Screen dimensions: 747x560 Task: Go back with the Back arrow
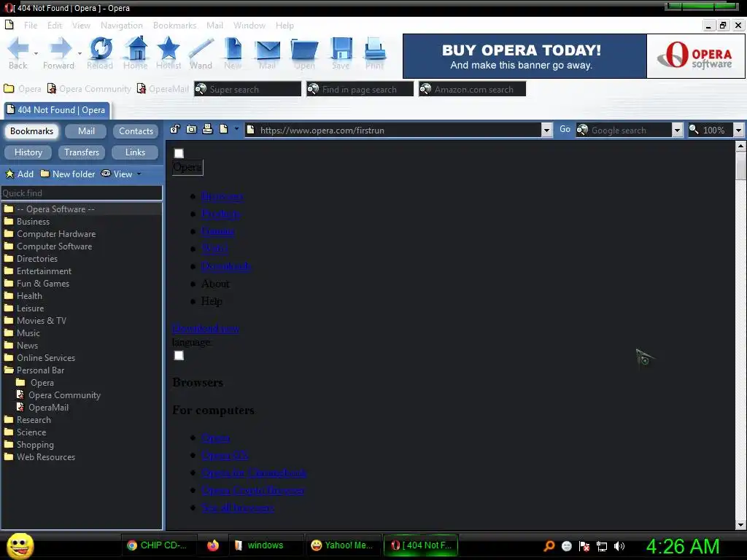(x=18, y=52)
